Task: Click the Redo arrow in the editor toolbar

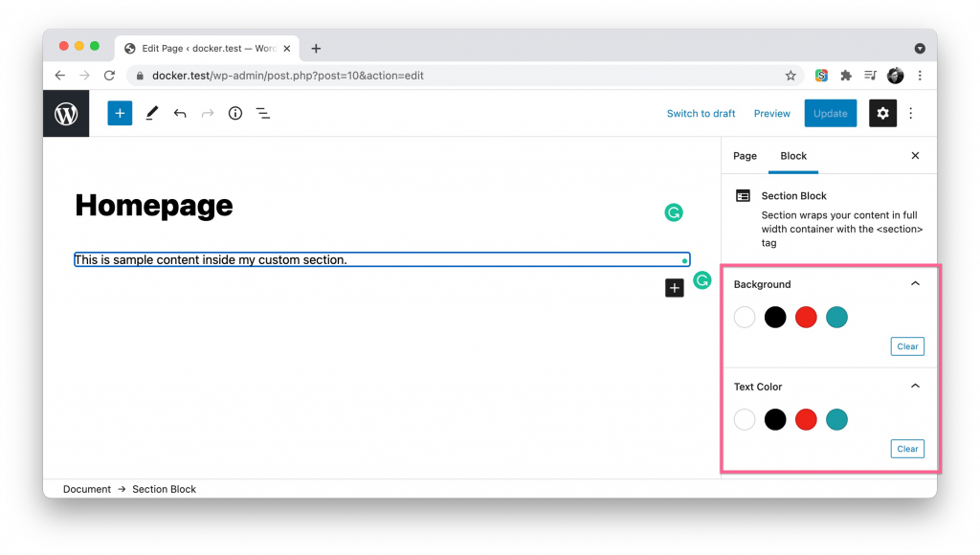Action: pyautogui.click(x=208, y=113)
